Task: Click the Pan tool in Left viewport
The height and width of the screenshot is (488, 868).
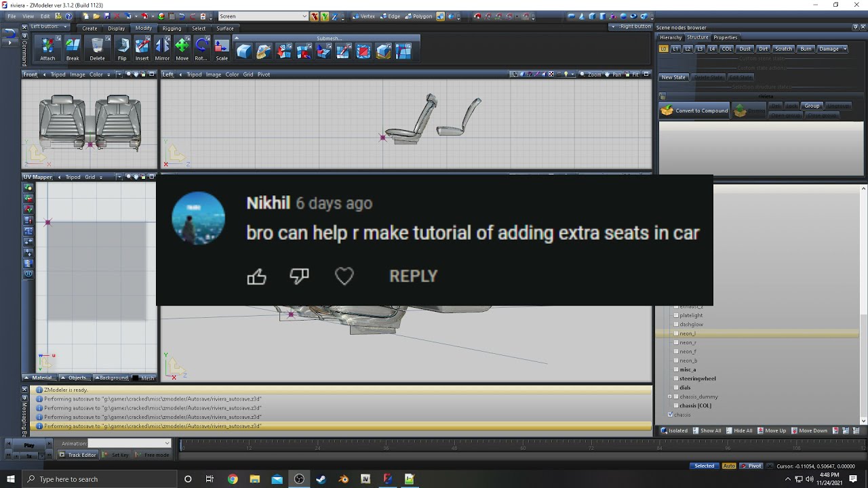Action: [x=613, y=75]
